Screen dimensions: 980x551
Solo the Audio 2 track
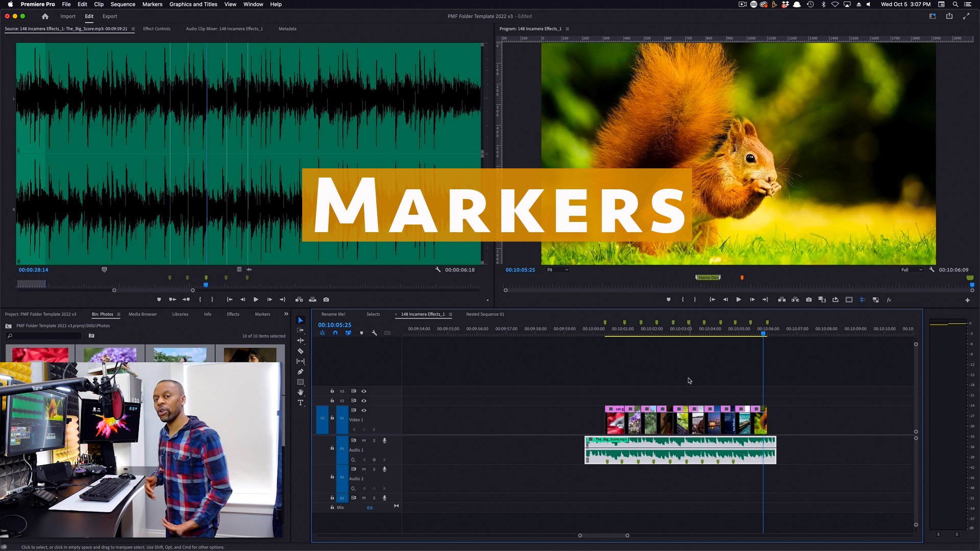[374, 469]
